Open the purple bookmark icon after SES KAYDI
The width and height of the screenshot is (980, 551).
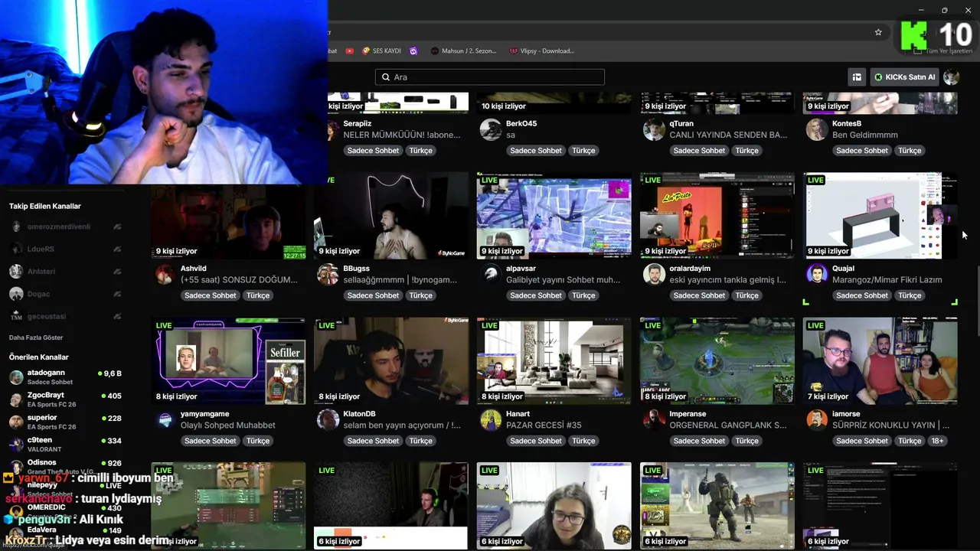(413, 51)
